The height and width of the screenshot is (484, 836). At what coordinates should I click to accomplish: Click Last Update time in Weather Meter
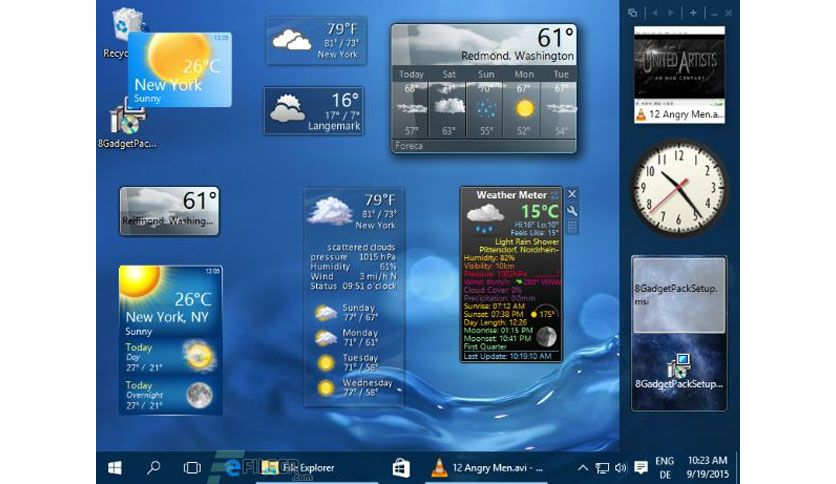[x=508, y=356]
